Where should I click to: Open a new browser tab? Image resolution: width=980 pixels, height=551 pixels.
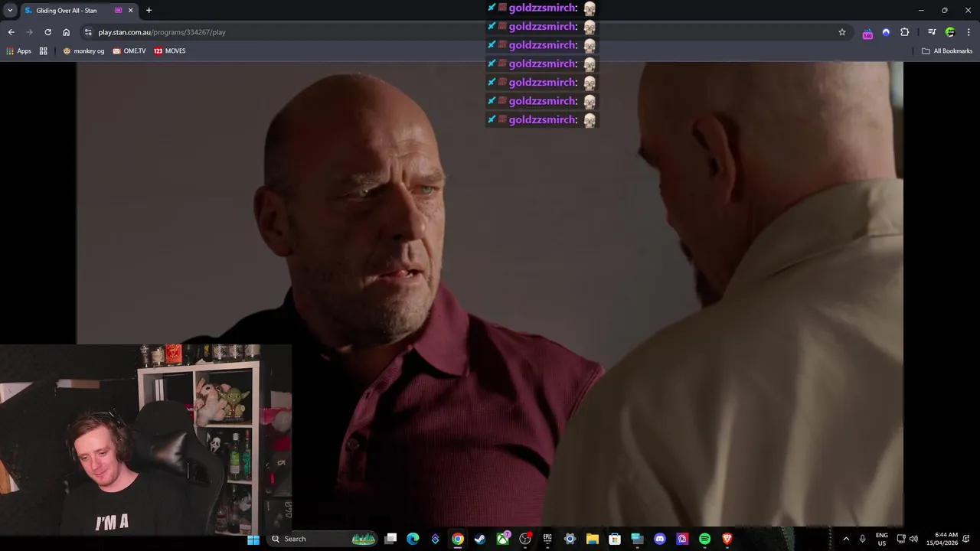[x=149, y=11]
